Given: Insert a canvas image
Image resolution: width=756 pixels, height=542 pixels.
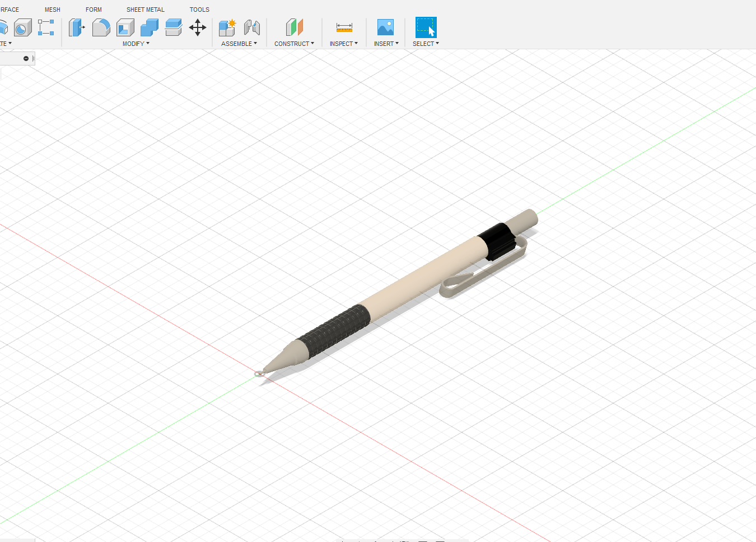Looking at the screenshot, I should coord(385,27).
